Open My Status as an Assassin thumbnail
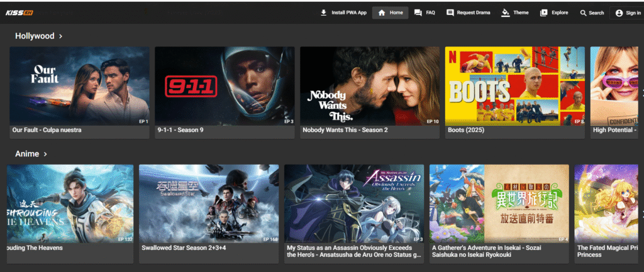Screen dimensions: 644x272 353,204
